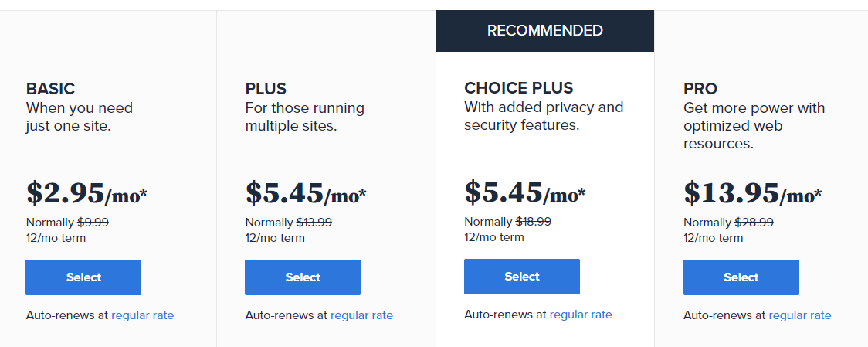Click Select button for PRO plan
Screen dimensions: 868x347
coord(741,277)
